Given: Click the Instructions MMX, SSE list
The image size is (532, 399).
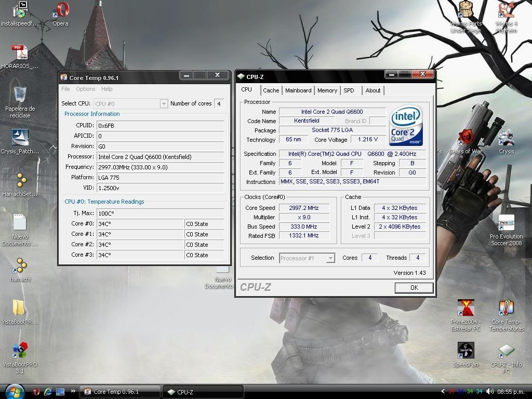Looking at the screenshot, I should pyautogui.click(x=352, y=181).
